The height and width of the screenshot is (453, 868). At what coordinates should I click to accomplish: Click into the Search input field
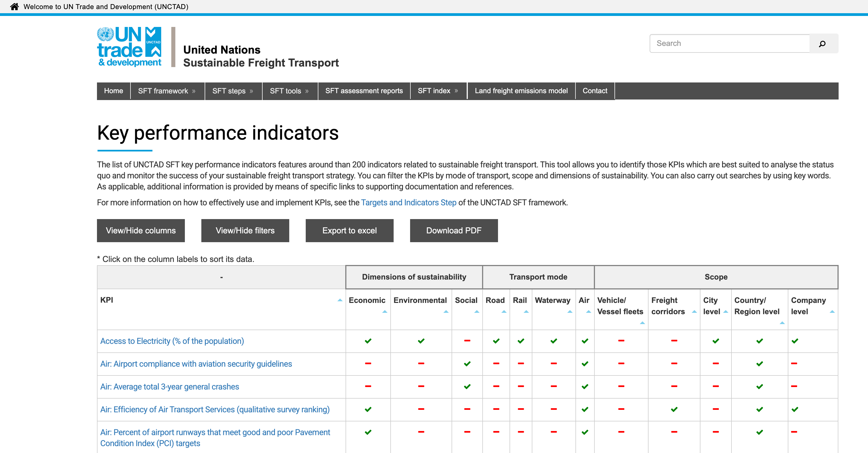(729, 43)
